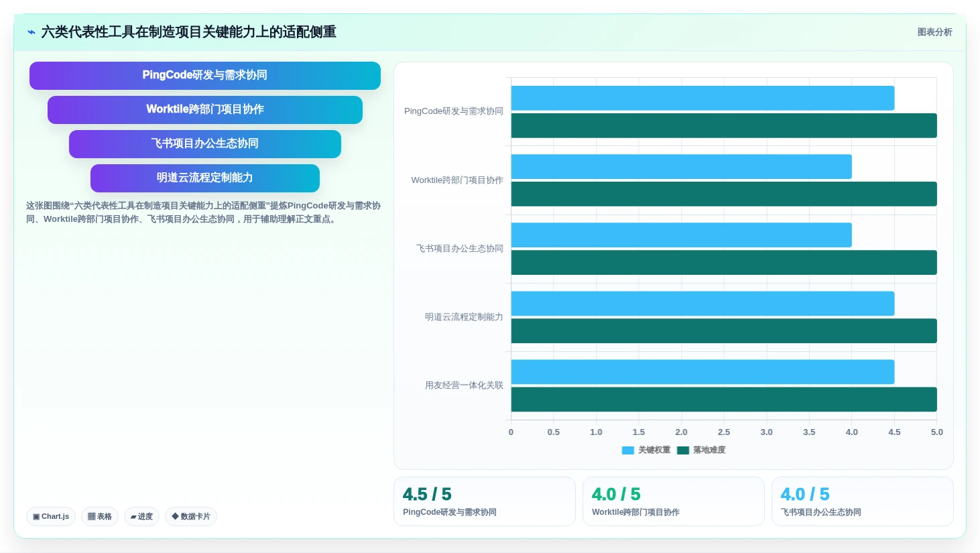Image resolution: width=980 pixels, height=553 pixels.
Task: Click the 4.0 / 5 飞书项目 data card
Action: (x=863, y=501)
